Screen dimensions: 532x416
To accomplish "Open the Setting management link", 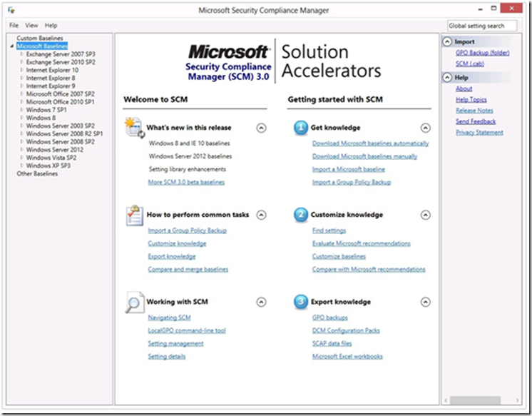I will (x=175, y=343).
